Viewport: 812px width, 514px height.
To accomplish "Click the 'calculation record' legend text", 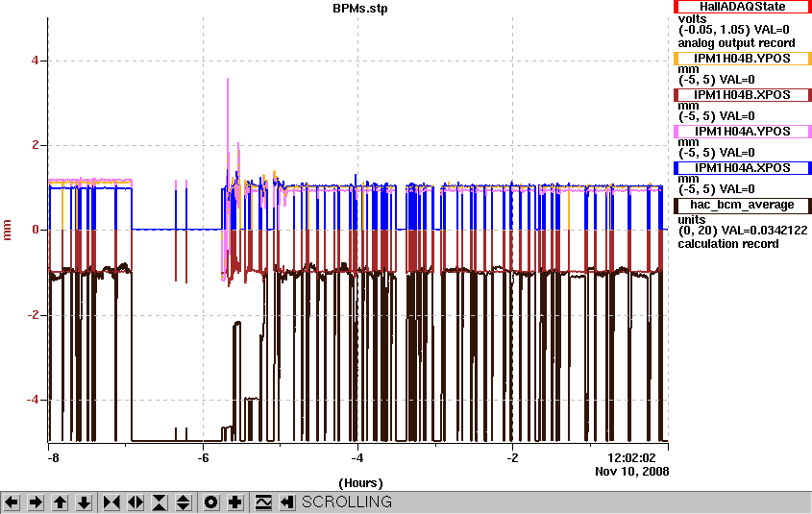I will coord(728,244).
